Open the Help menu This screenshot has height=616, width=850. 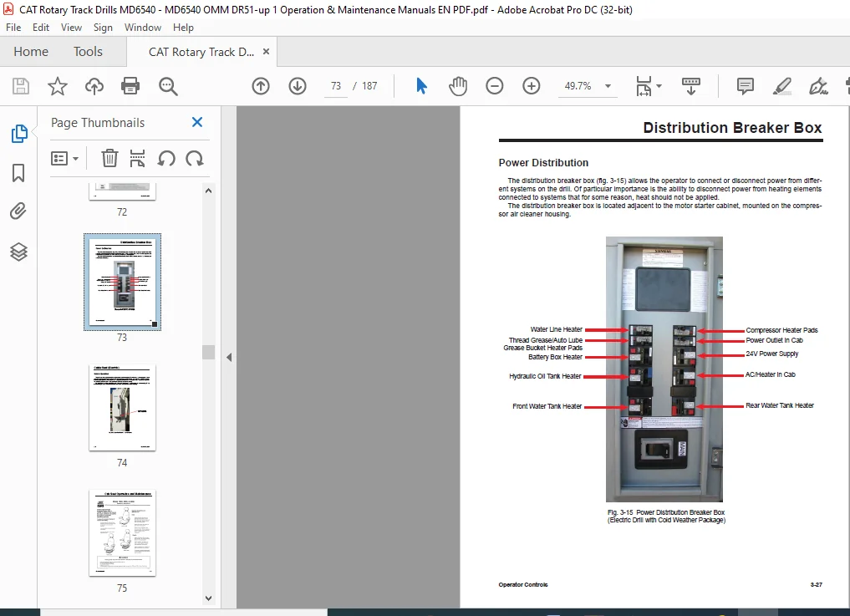tap(183, 27)
